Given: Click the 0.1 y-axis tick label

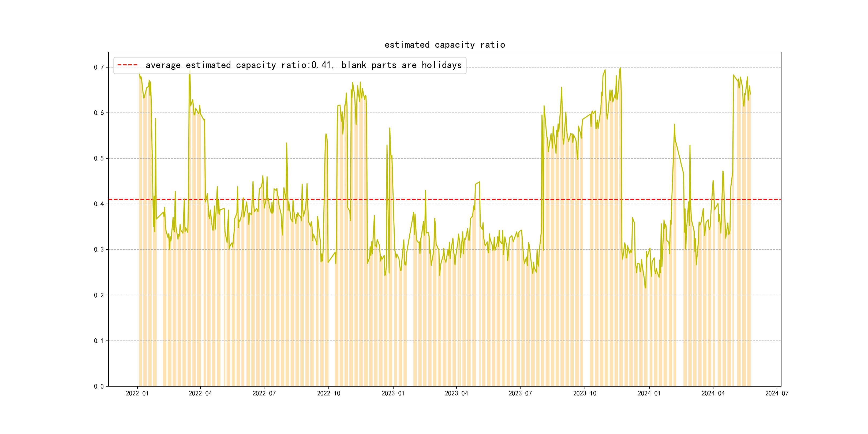Looking at the screenshot, I should coord(99,341).
